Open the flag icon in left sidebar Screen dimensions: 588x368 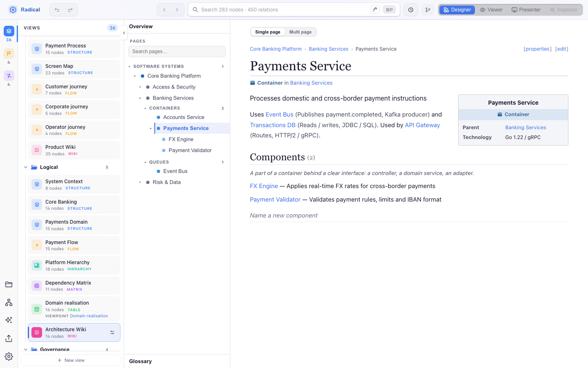(x=9, y=54)
